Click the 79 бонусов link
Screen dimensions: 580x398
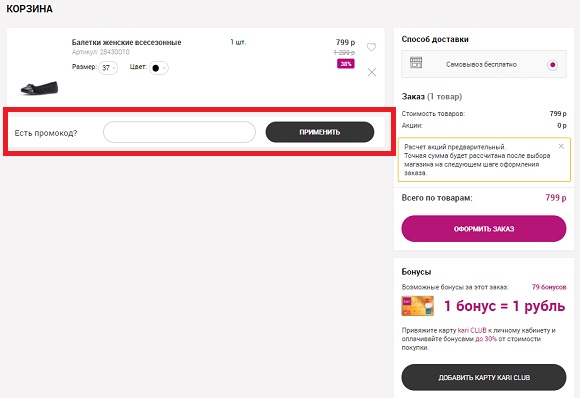pos(549,287)
